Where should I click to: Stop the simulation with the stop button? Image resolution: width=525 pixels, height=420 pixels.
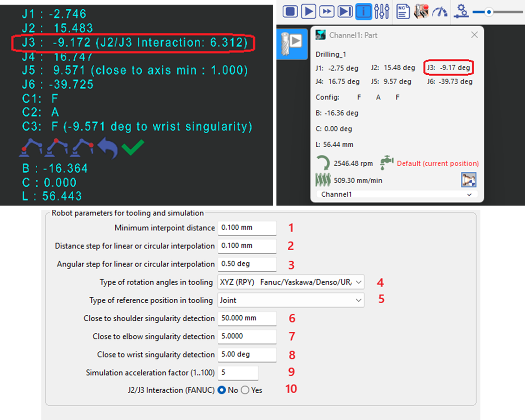290,11
